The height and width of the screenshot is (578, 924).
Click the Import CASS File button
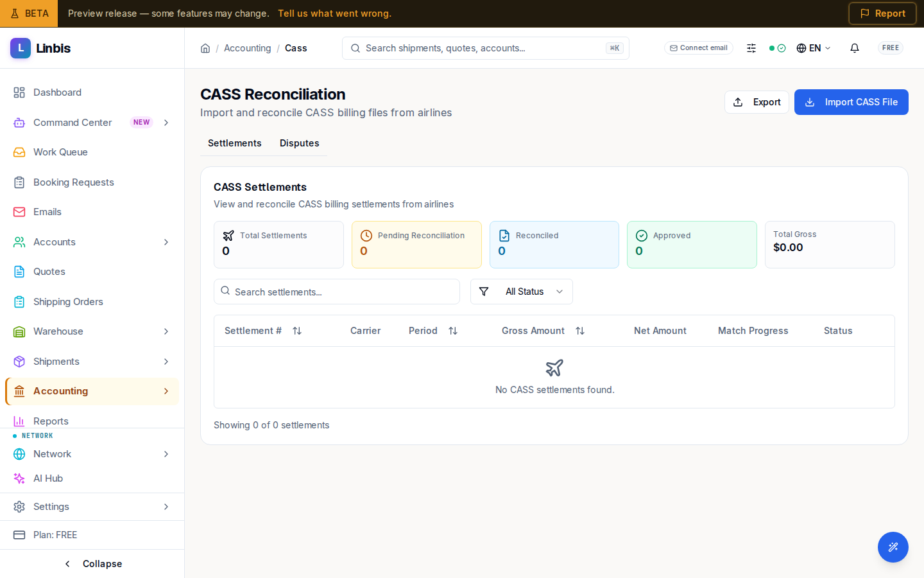851,102
